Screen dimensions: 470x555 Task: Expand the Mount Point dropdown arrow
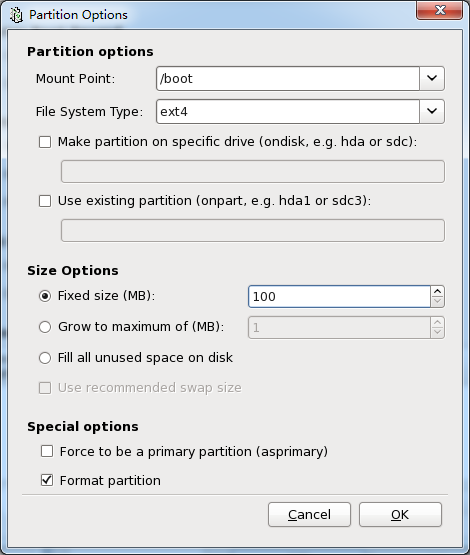point(432,78)
